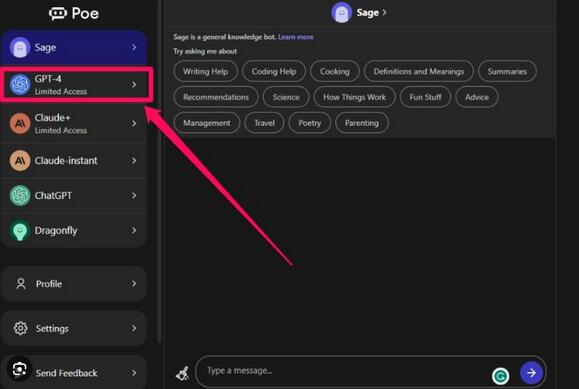Click the Dragonfly avatar icon
This screenshot has width=579, height=389.
coord(20,231)
